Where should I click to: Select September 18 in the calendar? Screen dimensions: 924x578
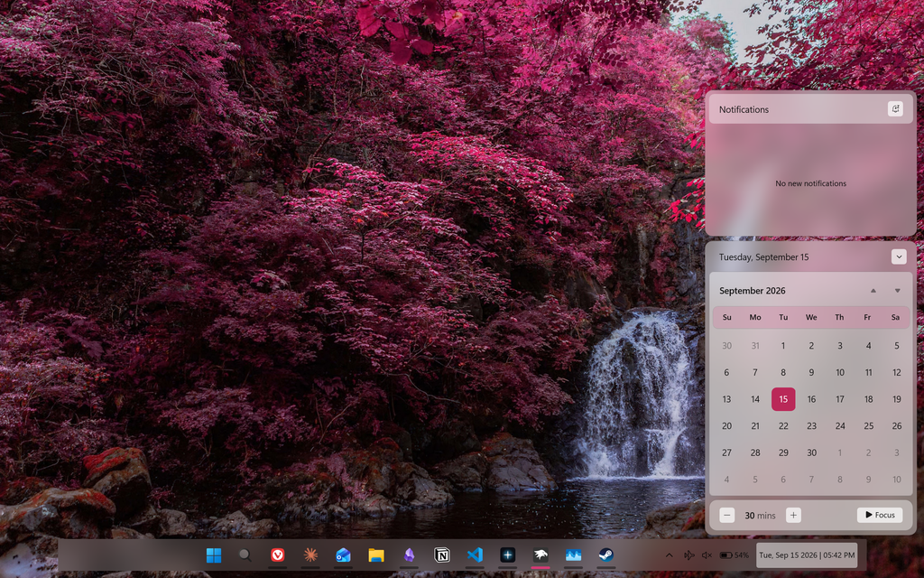[868, 399]
